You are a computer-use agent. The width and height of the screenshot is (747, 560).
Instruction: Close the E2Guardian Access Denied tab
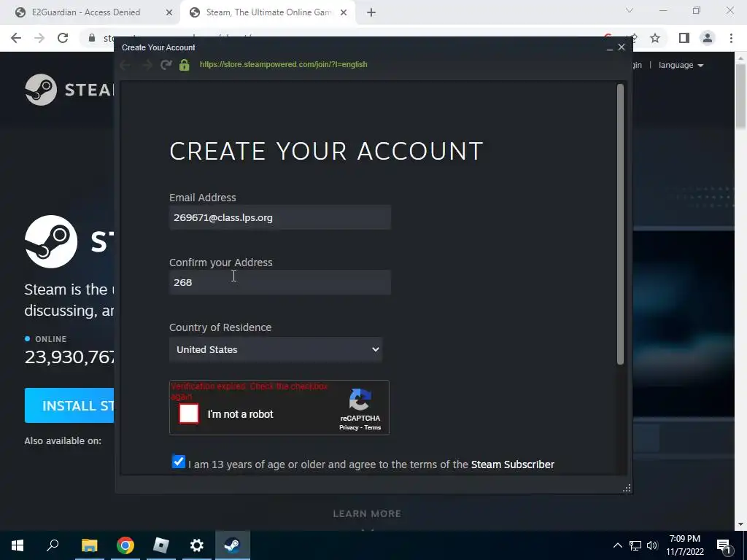click(x=169, y=12)
